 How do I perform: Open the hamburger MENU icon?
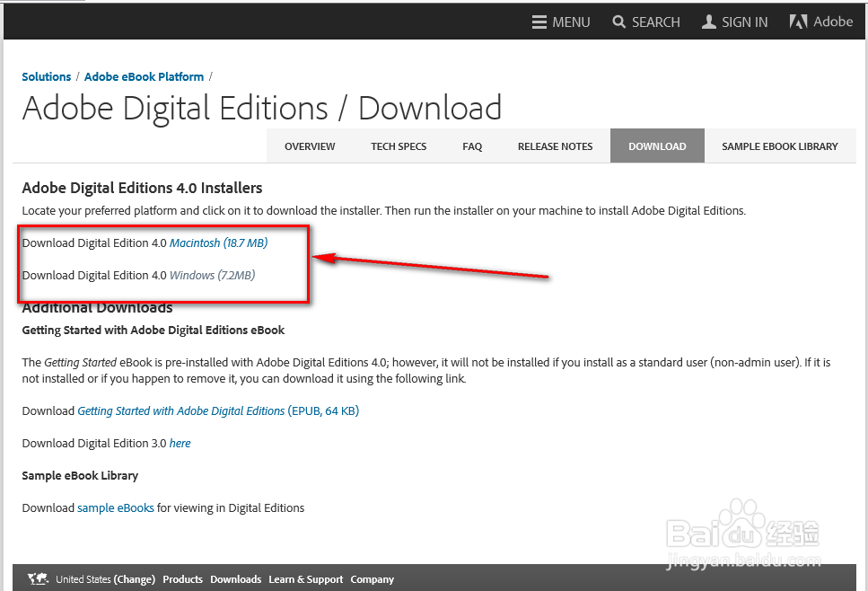tap(539, 22)
